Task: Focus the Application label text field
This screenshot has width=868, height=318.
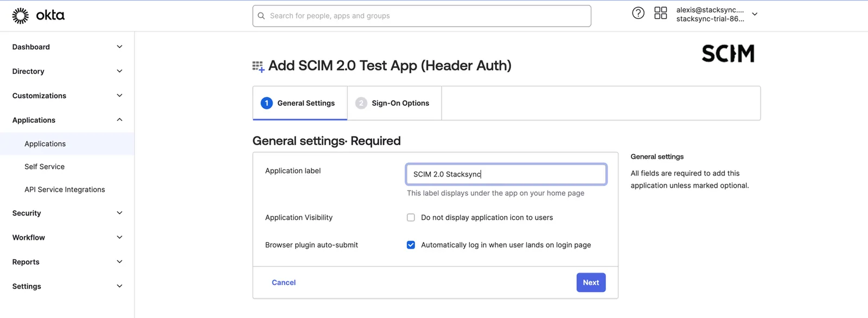Action: (506, 174)
